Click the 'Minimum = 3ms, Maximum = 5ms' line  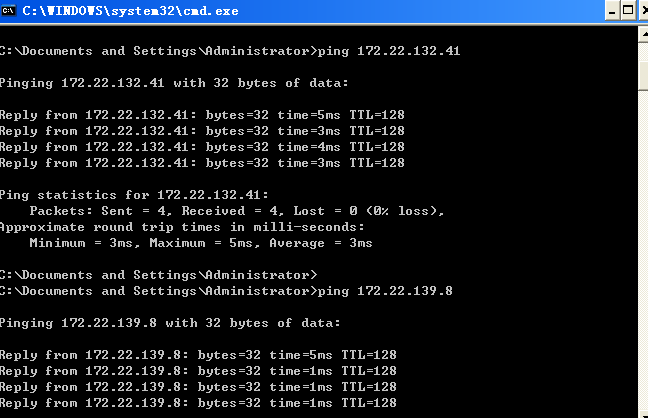click(x=200, y=243)
